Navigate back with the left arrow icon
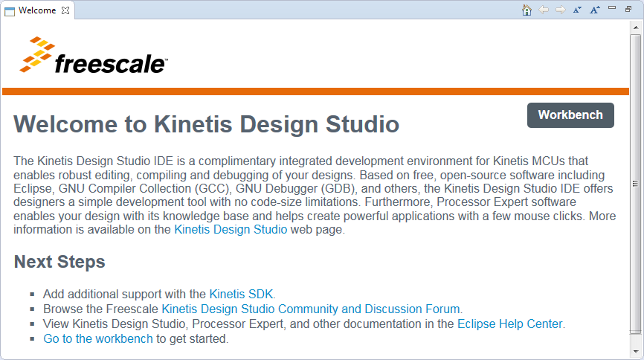This screenshot has width=644, height=360. tap(544, 10)
